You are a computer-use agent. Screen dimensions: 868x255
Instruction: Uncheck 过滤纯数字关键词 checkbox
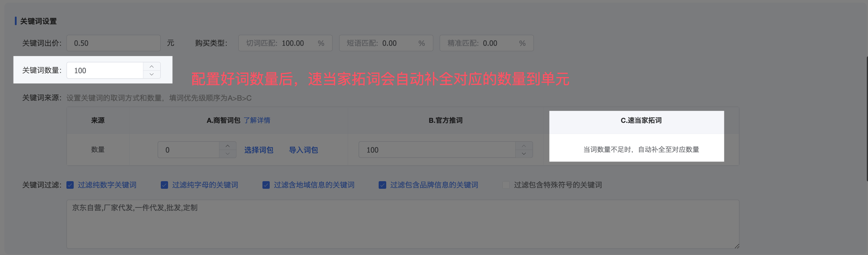click(x=70, y=185)
